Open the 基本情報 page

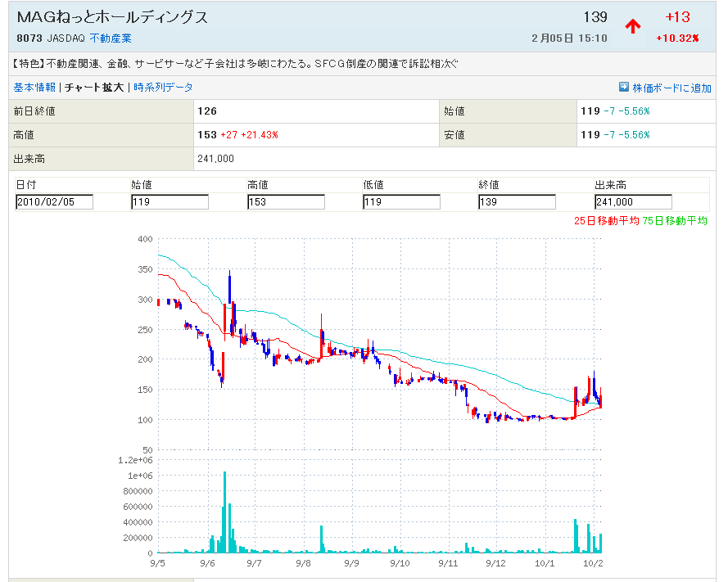tap(34, 88)
